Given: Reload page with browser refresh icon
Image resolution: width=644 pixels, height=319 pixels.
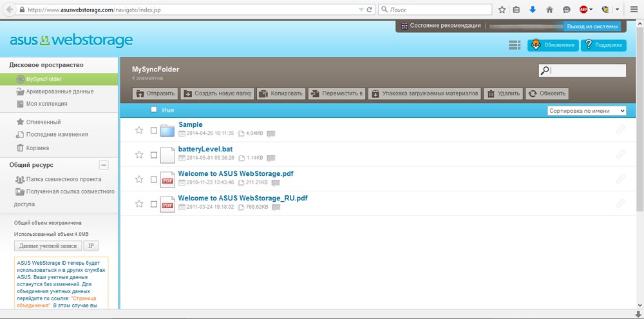Looking at the screenshot, I should (x=370, y=10).
